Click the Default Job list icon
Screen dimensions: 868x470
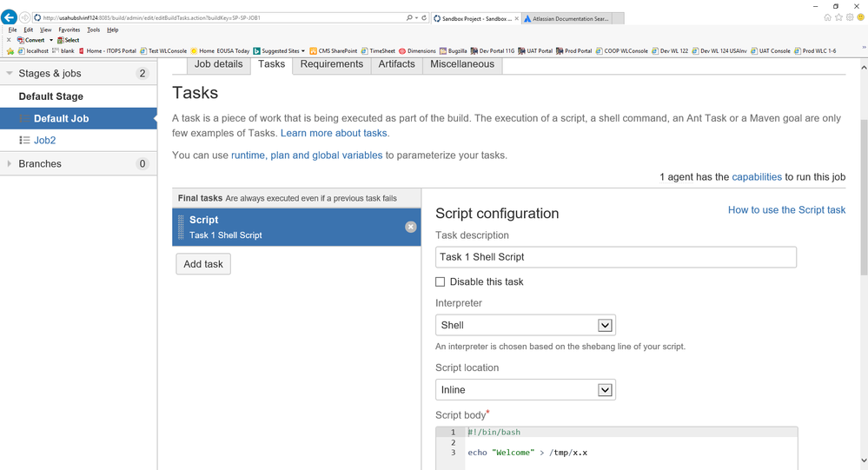coord(24,118)
